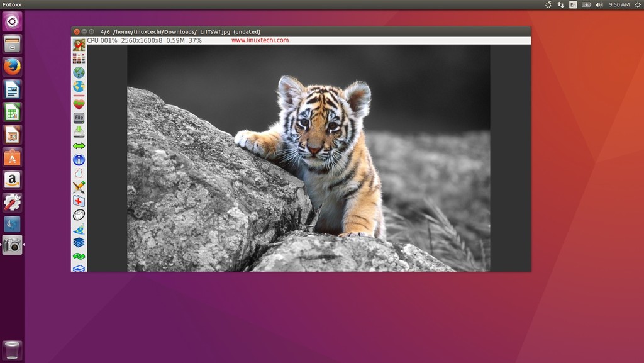Click the green double-arrow prev/next icon
This screenshot has width=644, height=363.
pos(79,146)
